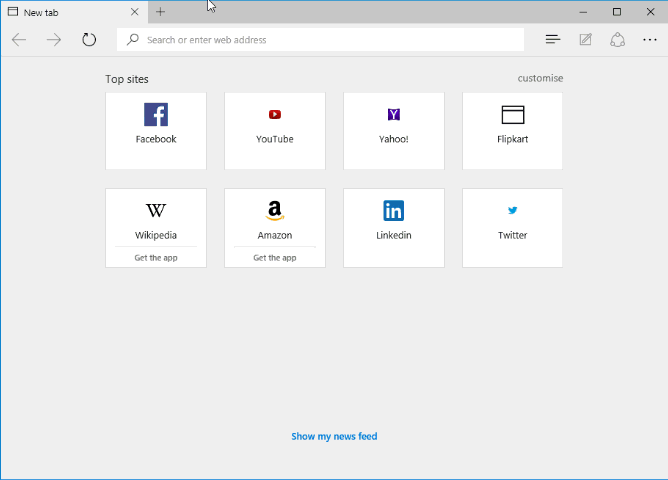Image resolution: width=668 pixels, height=480 pixels.
Task: Open a new tab with plus button
Action: point(160,12)
